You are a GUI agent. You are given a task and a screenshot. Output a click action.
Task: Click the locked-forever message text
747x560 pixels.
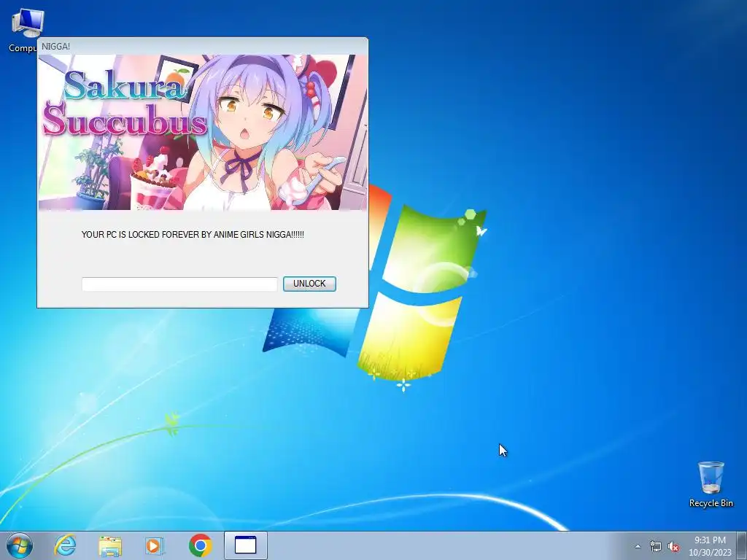pos(193,235)
